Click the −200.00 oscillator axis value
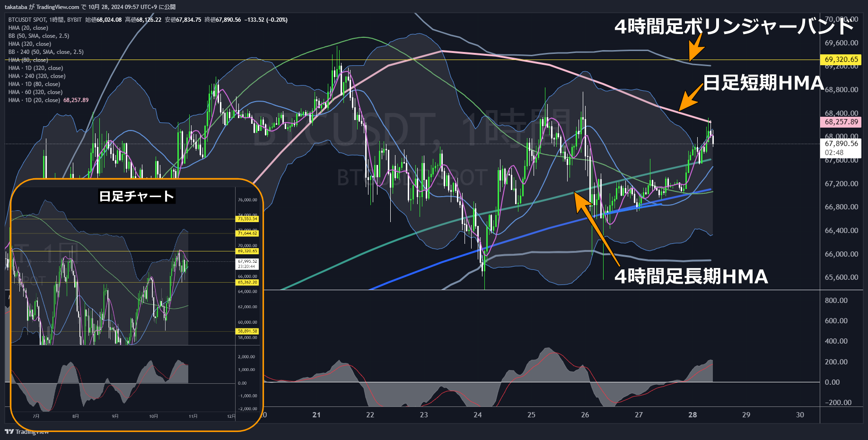Screen dimensions: 868x440 [x=838, y=403]
